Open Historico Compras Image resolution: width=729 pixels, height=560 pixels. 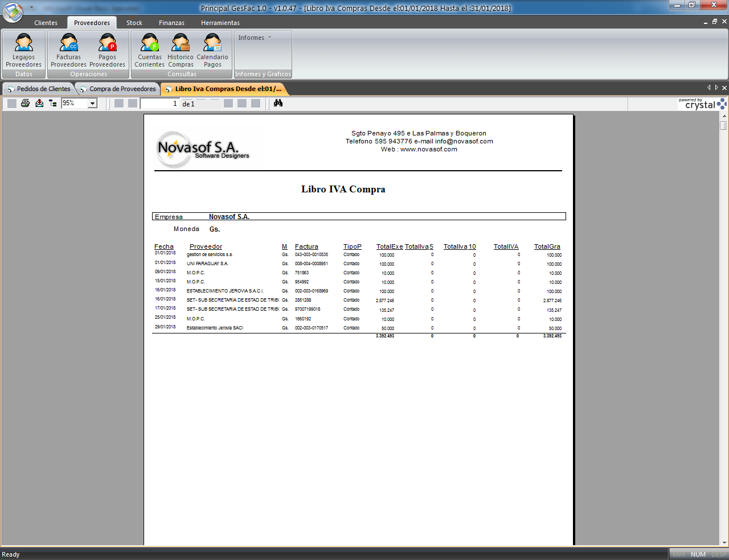point(181,51)
